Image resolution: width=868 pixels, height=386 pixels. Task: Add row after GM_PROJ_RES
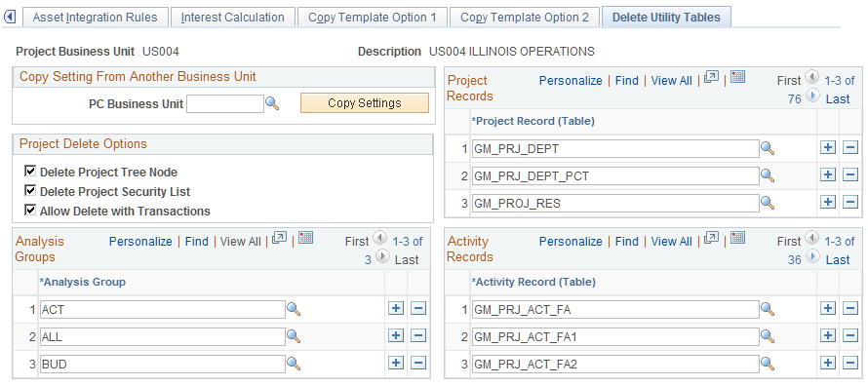click(x=828, y=203)
